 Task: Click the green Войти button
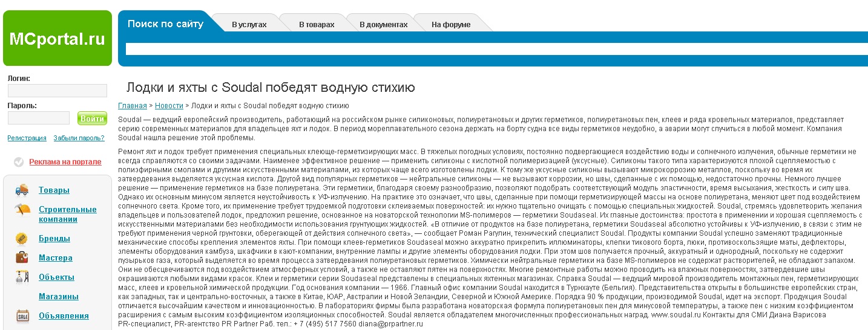92,118
